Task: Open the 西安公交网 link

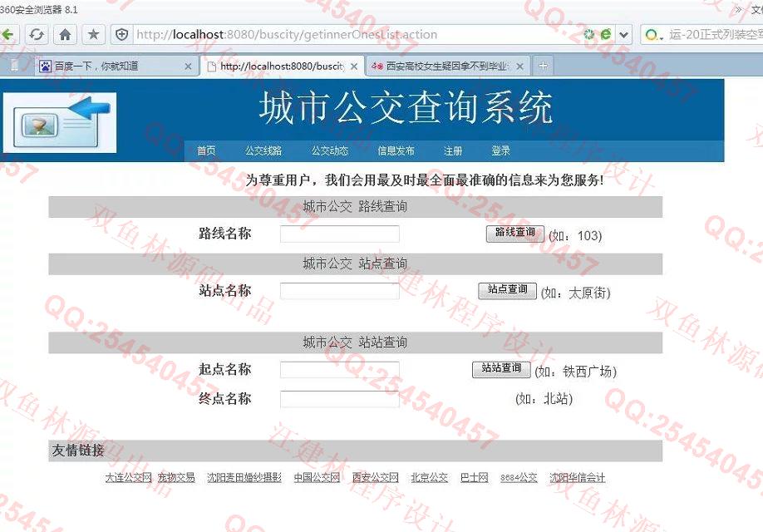Action: point(375,477)
